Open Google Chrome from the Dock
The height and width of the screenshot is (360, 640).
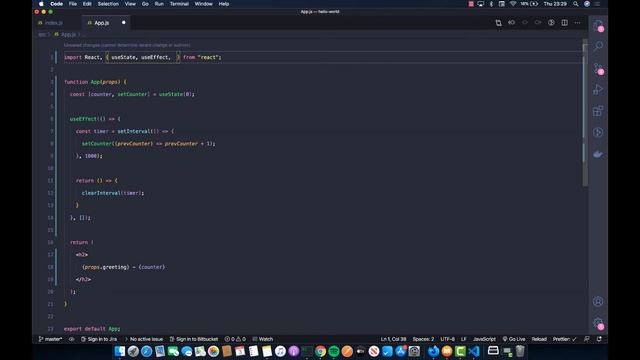coord(320,351)
